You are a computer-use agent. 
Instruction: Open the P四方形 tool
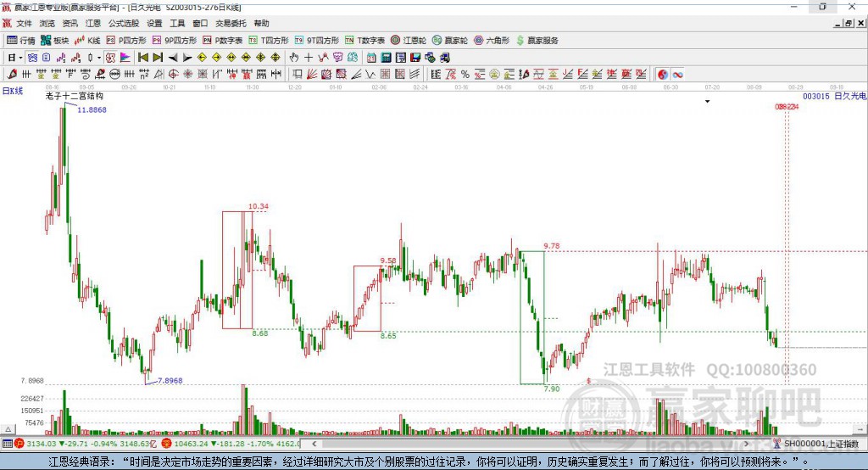pyautogui.click(x=126, y=41)
